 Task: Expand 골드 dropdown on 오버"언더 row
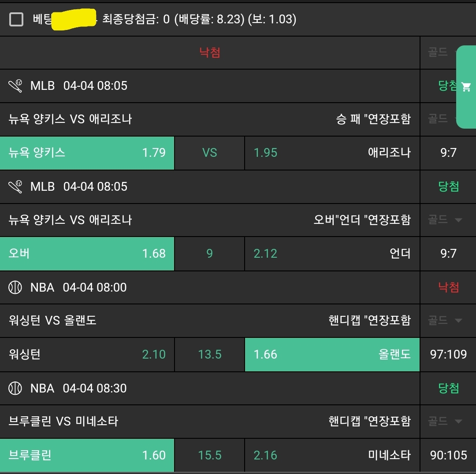pos(445,219)
